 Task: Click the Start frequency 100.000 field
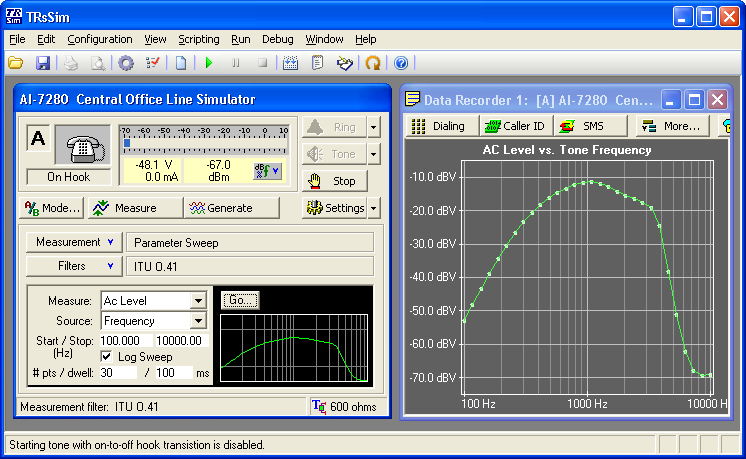point(127,341)
